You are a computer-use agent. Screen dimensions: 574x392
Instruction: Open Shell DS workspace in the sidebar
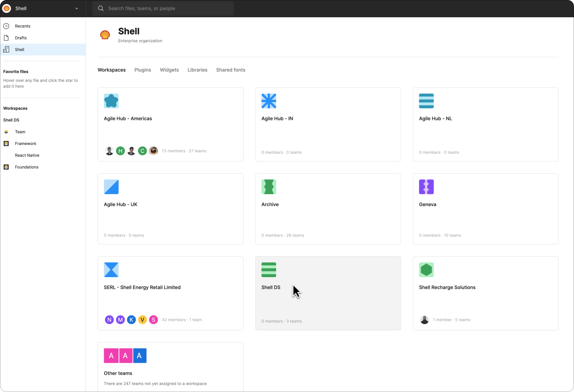[11, 120]
